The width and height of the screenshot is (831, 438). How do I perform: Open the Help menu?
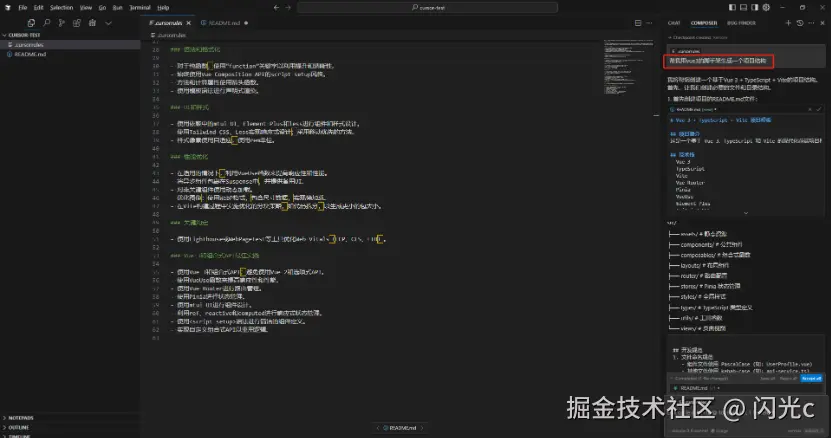[x=163, y=7]
